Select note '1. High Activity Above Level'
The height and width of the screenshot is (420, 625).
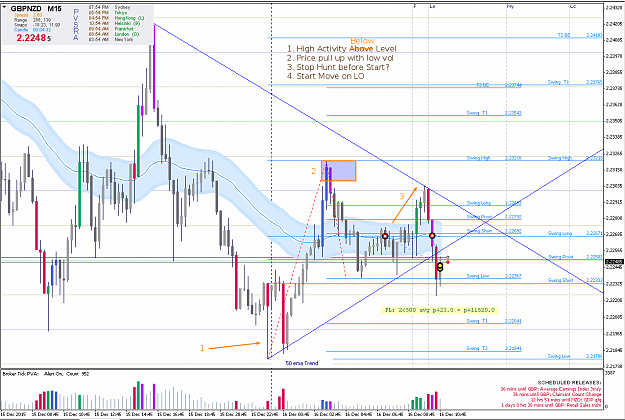[x=342, y=49]
